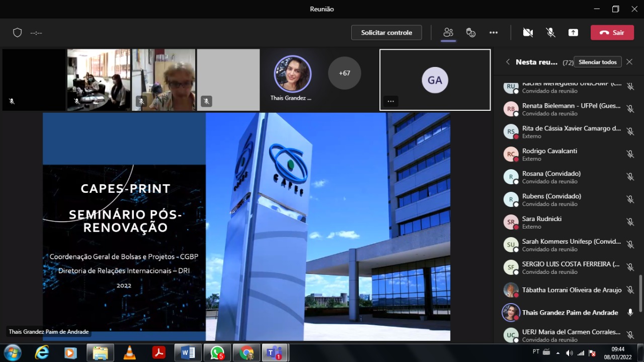Viewport: 644px width, 362px height.
Task: Open the reactions icon in toolbar
Action: [x=471, y=33]
